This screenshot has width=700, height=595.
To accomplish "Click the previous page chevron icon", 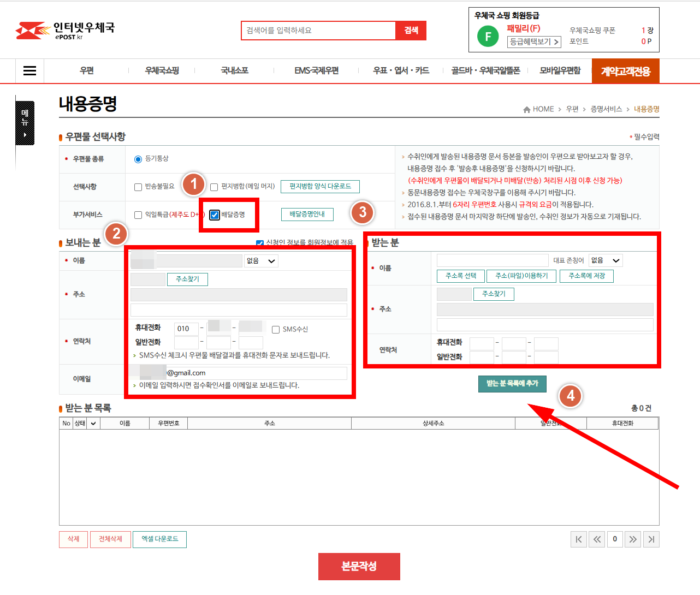I will 597,539.
